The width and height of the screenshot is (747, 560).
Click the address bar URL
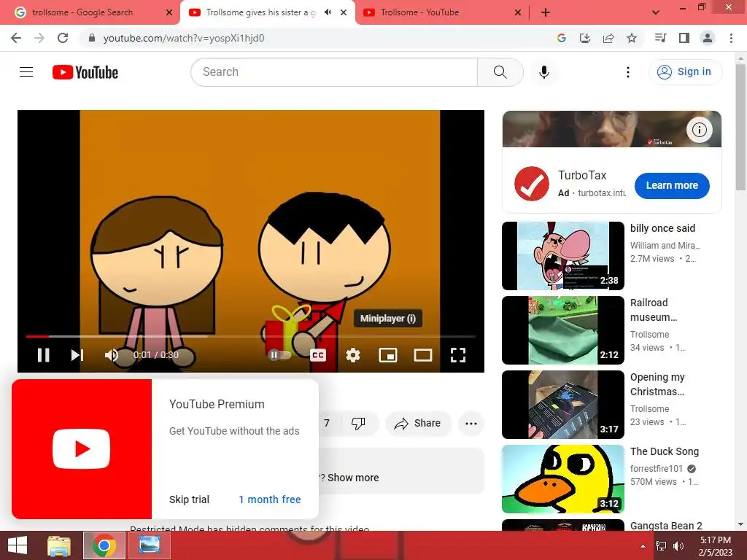coord(184,38)
